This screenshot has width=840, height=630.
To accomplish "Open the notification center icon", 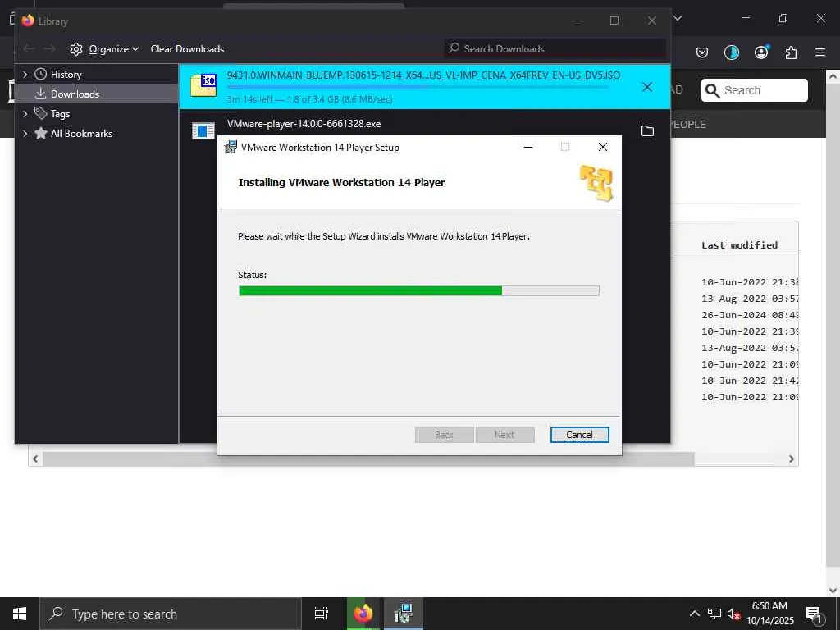I will point(815,614).
